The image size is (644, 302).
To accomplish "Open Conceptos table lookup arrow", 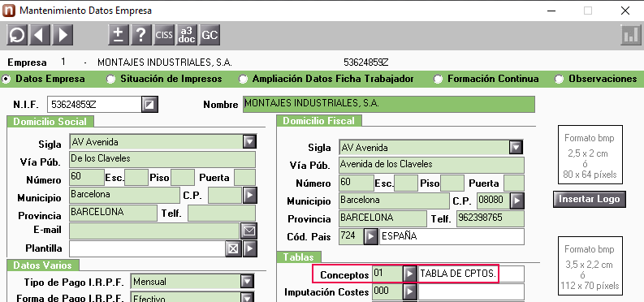I will click(x=409, y=274).
